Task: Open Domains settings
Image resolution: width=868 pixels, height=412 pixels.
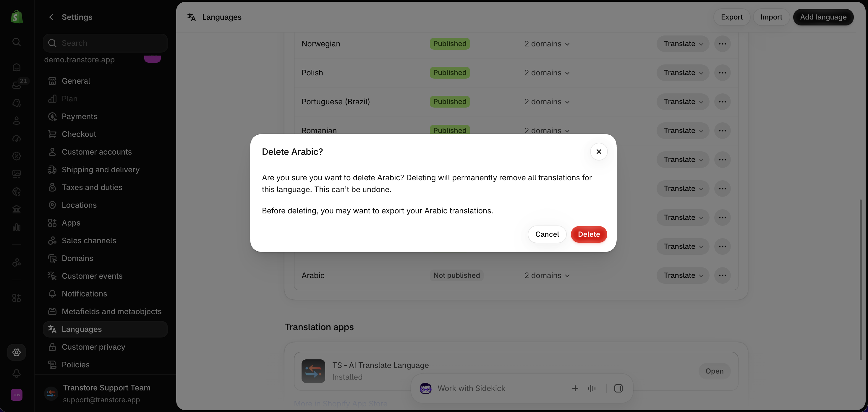Action: click(x=105, y=258)
